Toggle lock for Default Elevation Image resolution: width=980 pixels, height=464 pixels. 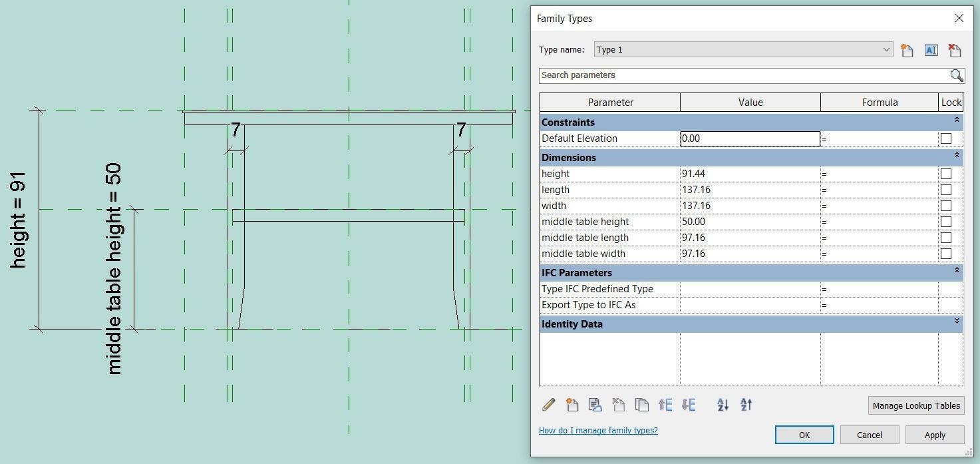pyautogui.click(x=946, y=138)
